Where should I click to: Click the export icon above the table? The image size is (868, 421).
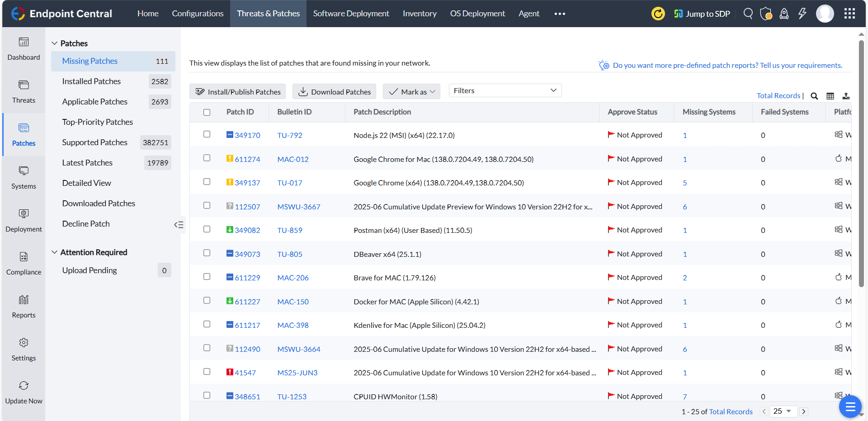tap(846, 96)
